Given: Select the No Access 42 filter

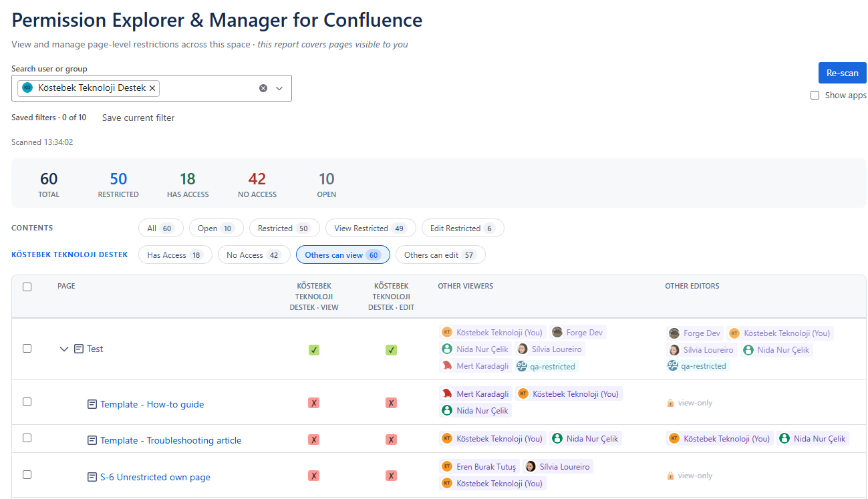Looking at the screenshot, I should pyautogui.click(x=254, y=255).
